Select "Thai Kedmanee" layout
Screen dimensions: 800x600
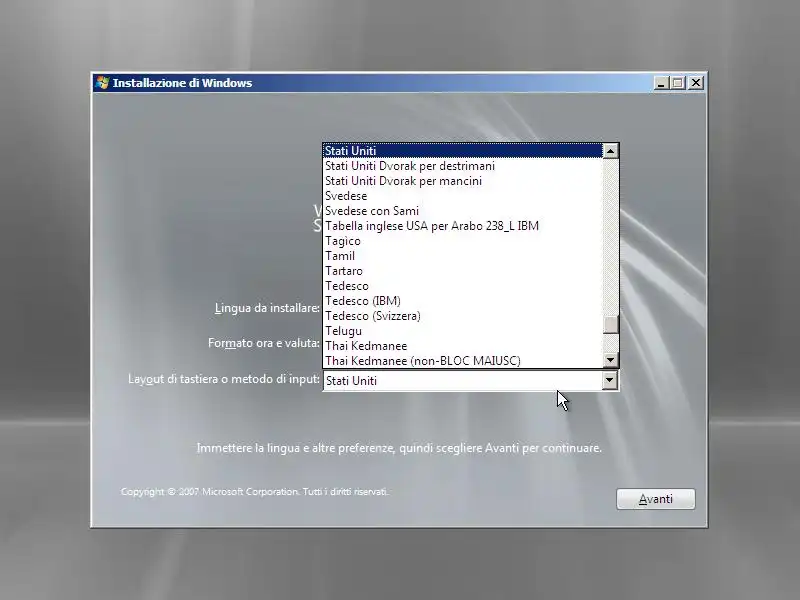(463, 346)
